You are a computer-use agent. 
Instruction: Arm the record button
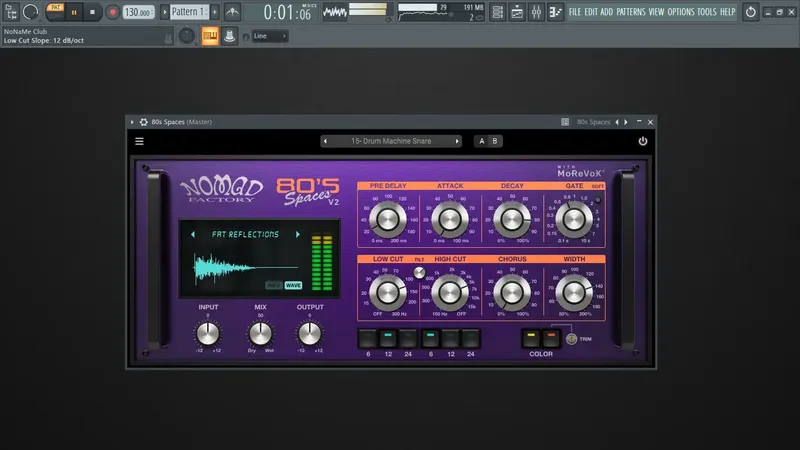(112, 12)
